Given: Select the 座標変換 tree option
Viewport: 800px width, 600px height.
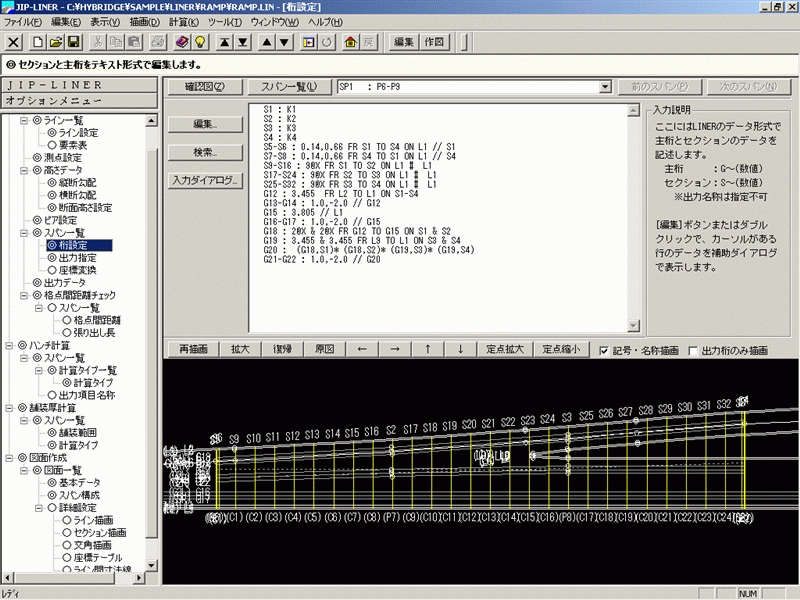Looking at the screenshot, I should click(x=78, y=269).
